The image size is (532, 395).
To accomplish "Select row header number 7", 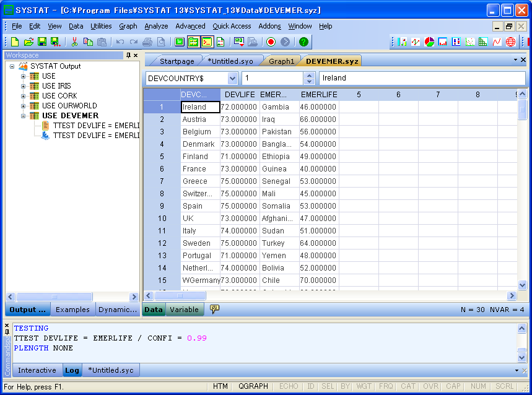I will click(162, 181).
